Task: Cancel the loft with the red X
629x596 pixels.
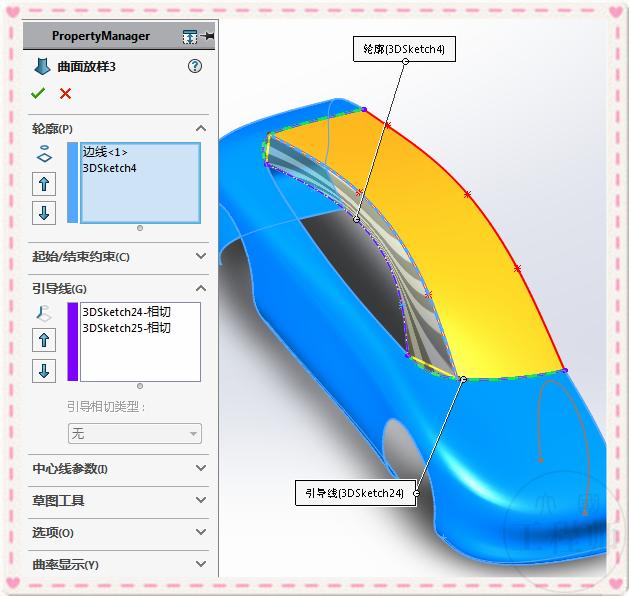Action: [65, 94]
